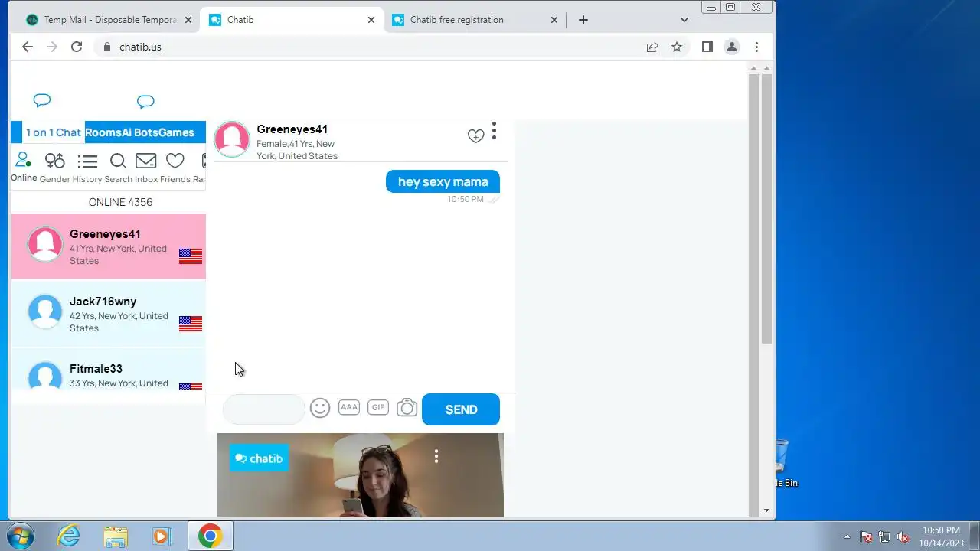Click the left speech bubble icon

coord(42,100)
